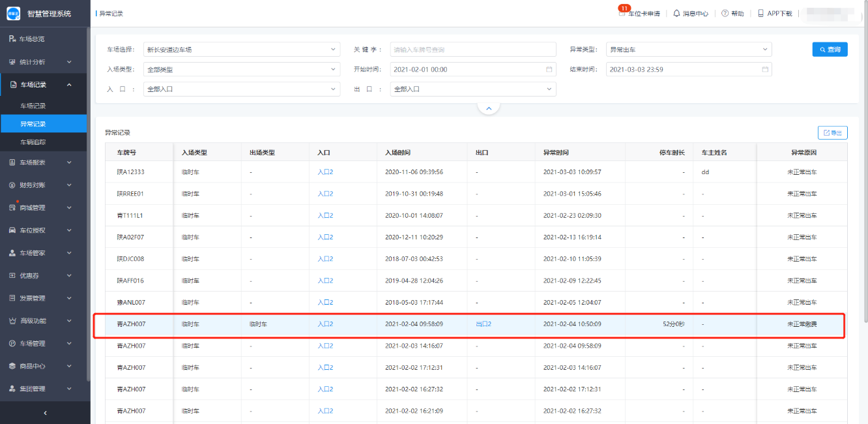Click the 帮助 question mark icon
Image resolution: width=868 pixels, height=424 pixels.
coord(725,13)
